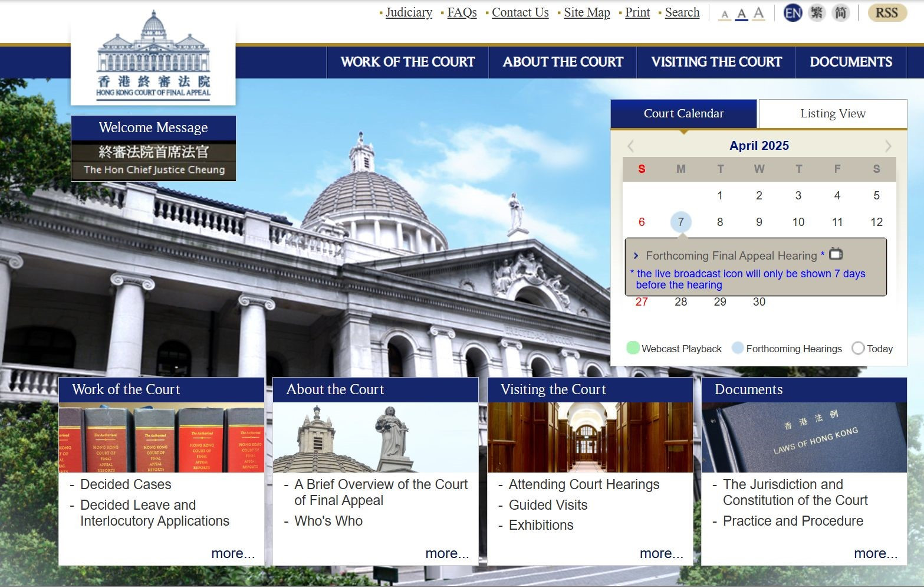
Task: Open the Judiciary link
Action: click(x=409, y=12)
